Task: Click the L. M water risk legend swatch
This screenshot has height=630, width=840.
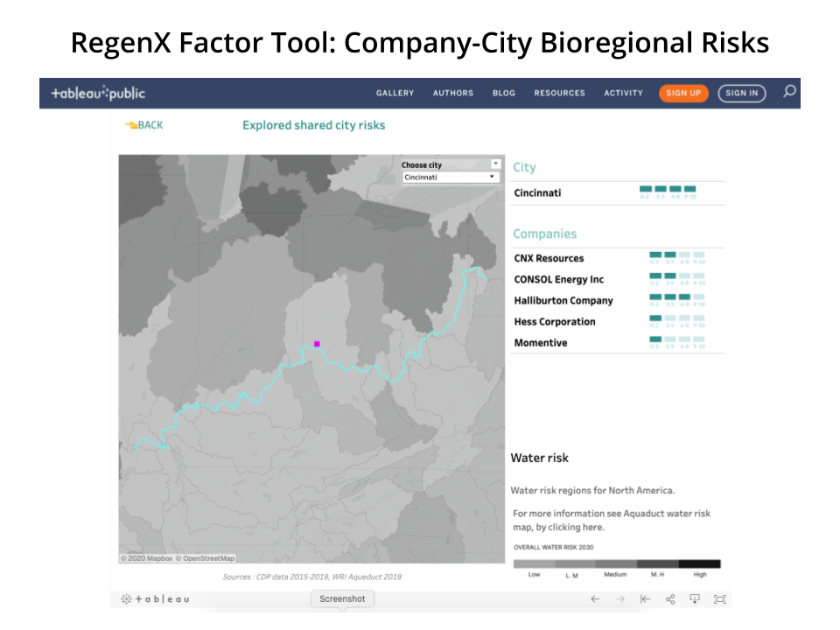Action: point(576,563)
